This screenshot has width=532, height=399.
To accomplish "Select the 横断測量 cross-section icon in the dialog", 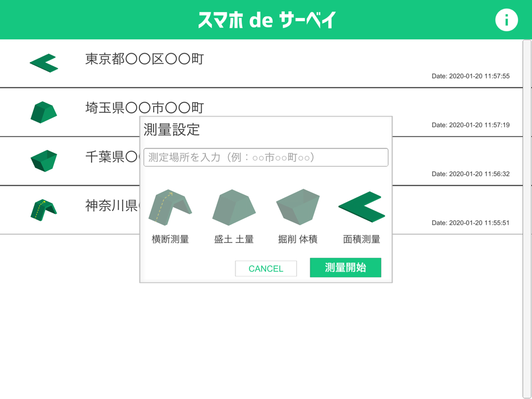I will coord(170,207).
